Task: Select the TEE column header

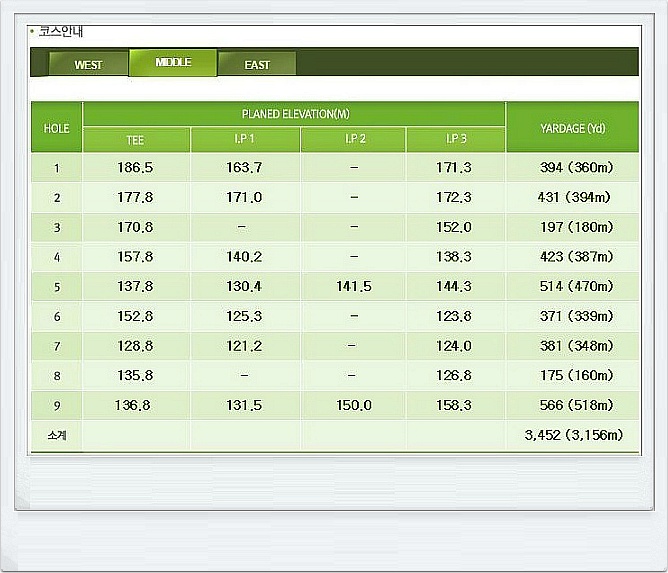Action: click(135, 140)
